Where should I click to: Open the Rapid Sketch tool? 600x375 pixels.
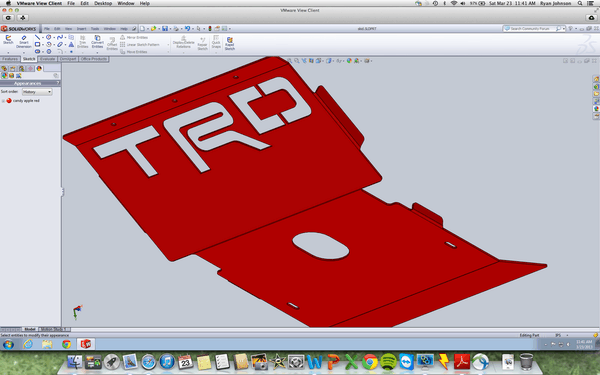(x=230, y=44)
